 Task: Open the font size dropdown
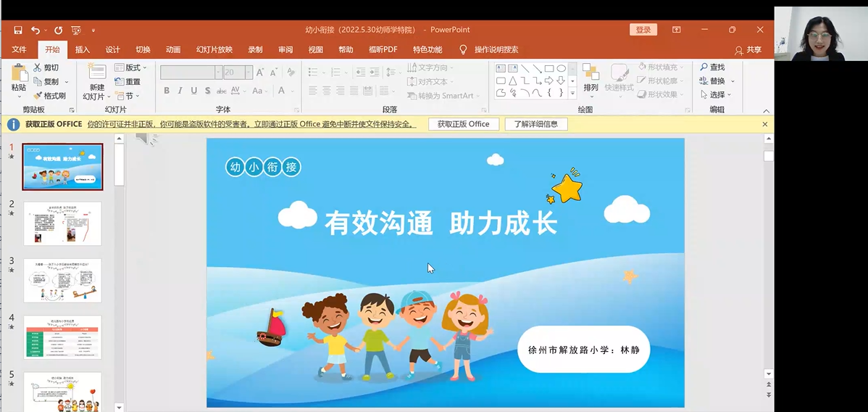[x=249, y=73]
